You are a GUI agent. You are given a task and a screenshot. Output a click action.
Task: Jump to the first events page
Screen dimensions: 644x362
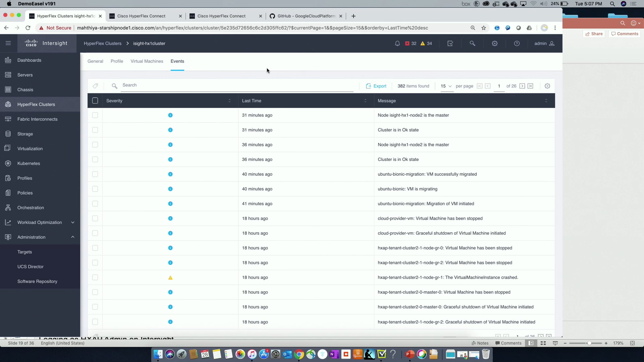[x=480, y=86]
